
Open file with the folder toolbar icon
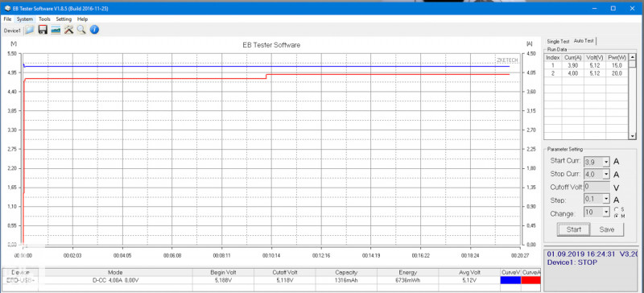(30, 30)
